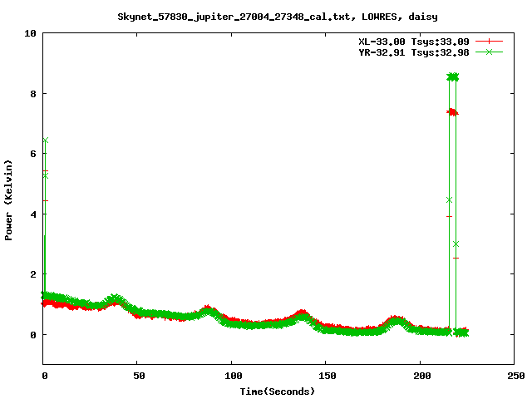Select legend entry YR-32.91 Tsys:32.98

[414, 52]
